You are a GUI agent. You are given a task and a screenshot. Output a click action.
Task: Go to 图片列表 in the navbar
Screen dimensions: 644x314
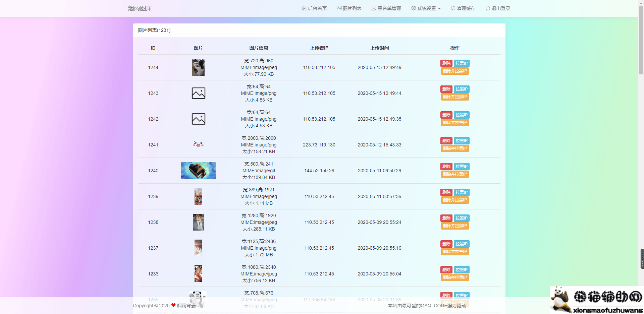352,8
